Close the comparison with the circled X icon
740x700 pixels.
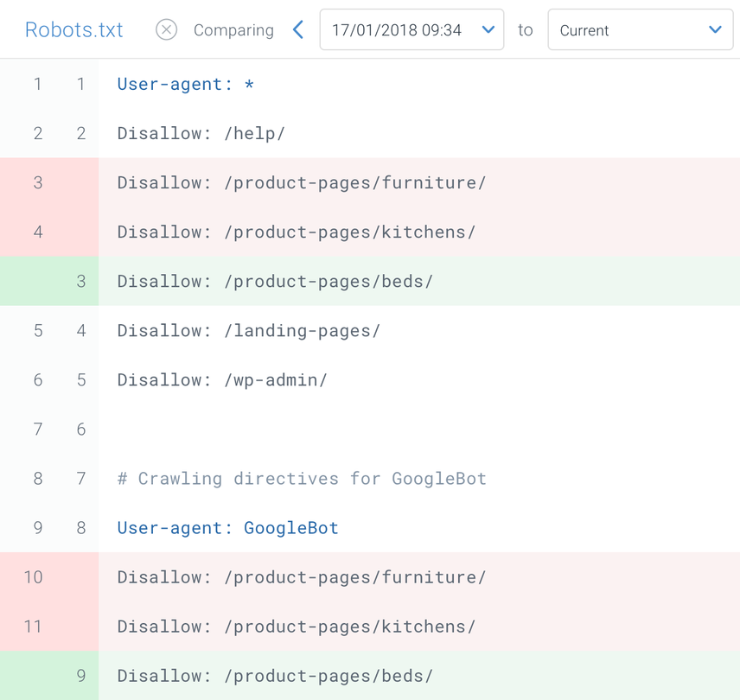(166, 29)
